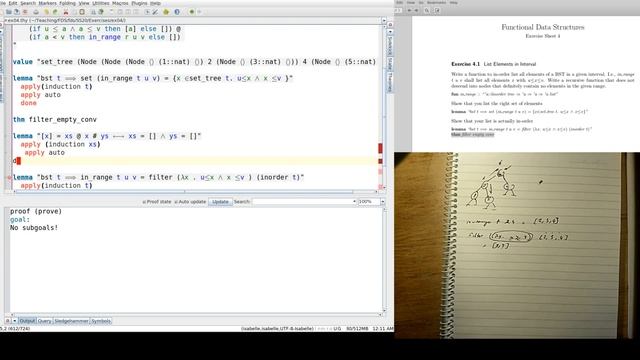Click into the Search input field
Image resolution: width=640 pixels, height=360 pixels.
point(302,202)
